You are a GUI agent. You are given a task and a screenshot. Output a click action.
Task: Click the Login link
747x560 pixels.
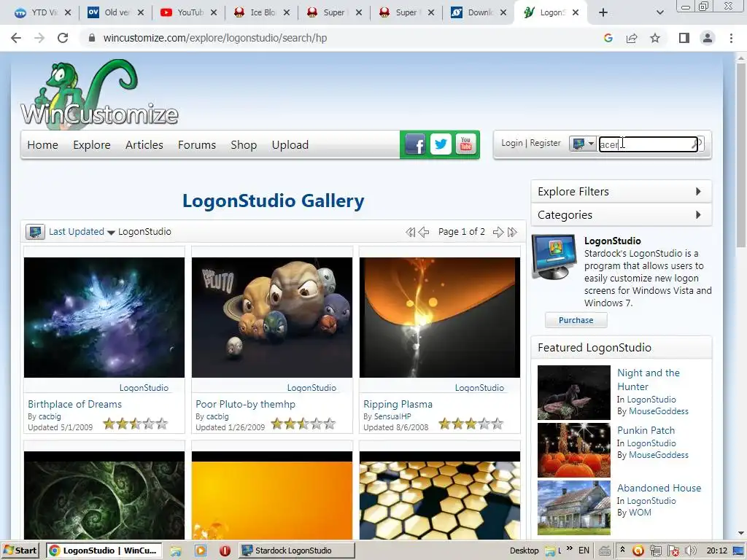click(512, 143)
